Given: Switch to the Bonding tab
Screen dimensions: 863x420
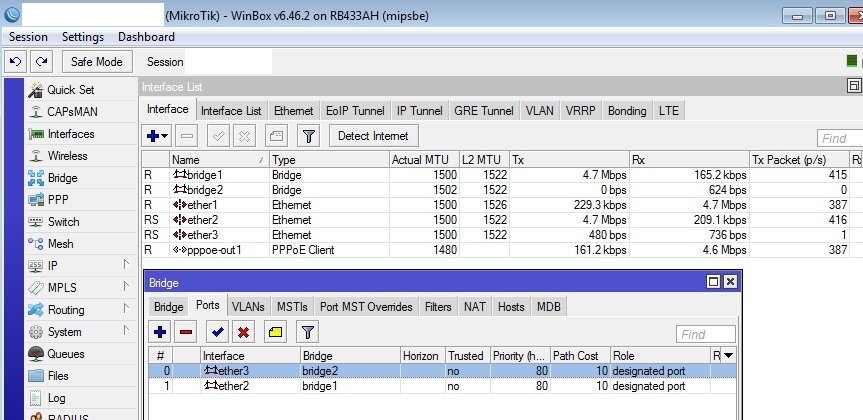Looking at the screenshot, I should click(627, 111).
